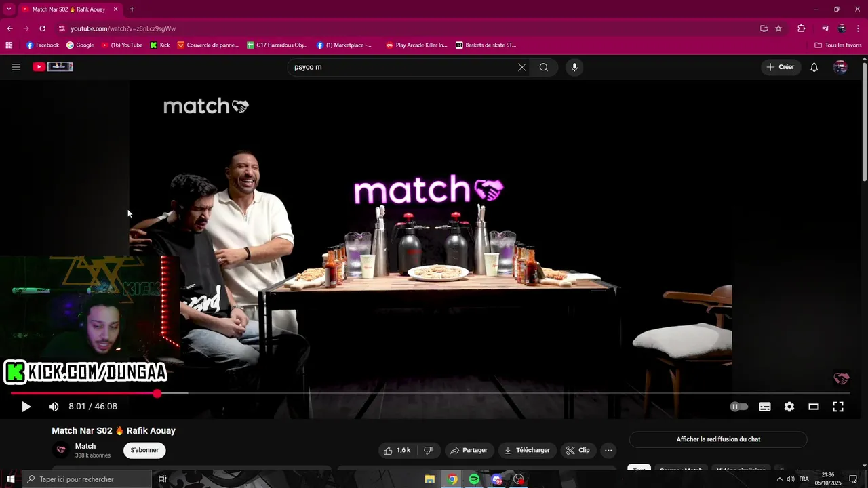Click the channel watermark in the video corner
Image resolution: width=868 pixels, height=488 pixels.
click(x=841, y=378)
